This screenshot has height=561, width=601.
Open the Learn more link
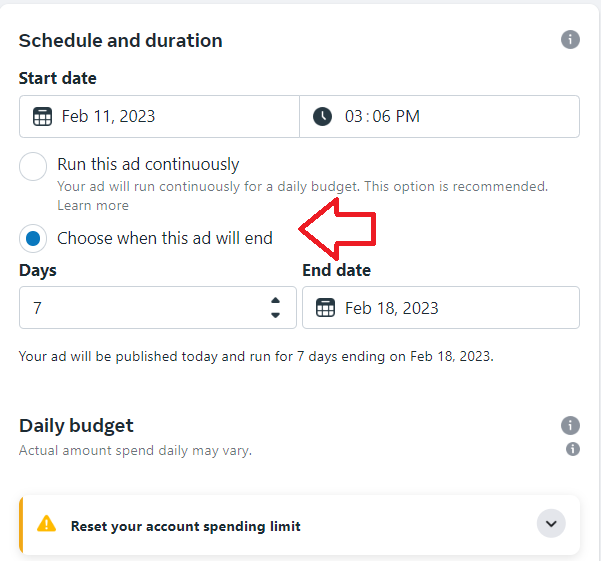pos(93,205)
